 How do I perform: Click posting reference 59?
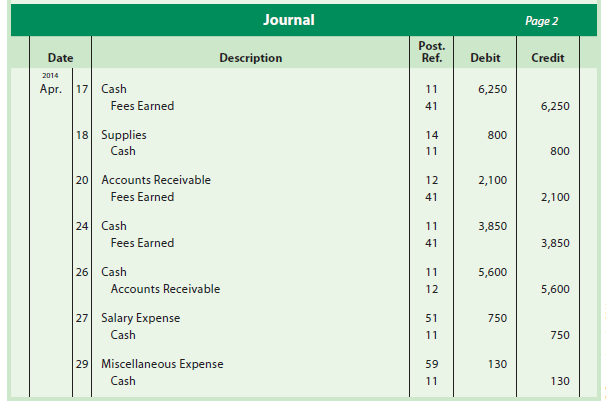click(x=434, y=365)
